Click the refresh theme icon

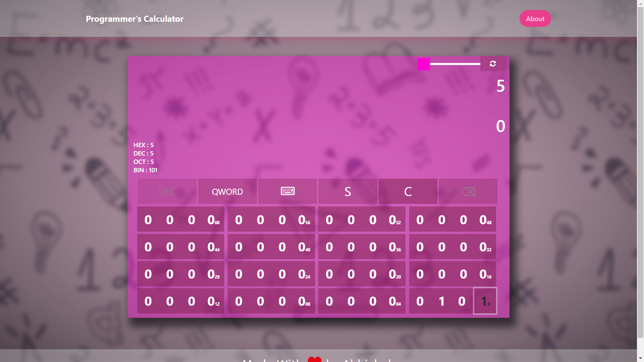[x=492, y=64]
